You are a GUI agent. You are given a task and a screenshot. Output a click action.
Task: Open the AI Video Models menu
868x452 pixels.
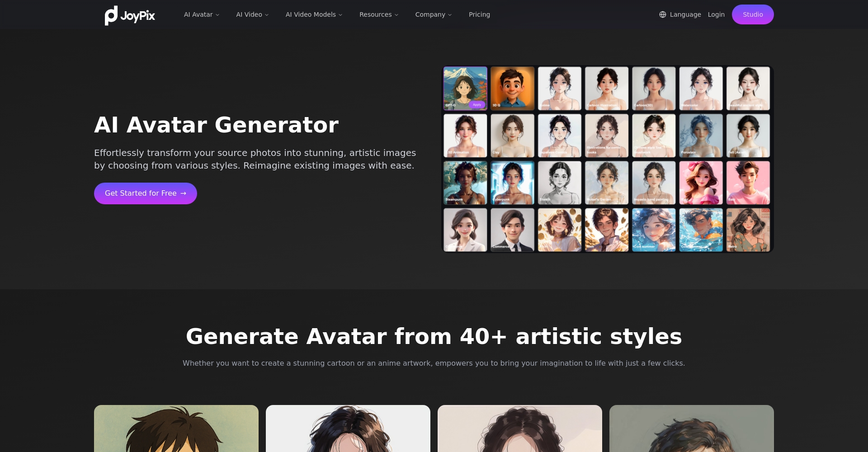[314, 14]
